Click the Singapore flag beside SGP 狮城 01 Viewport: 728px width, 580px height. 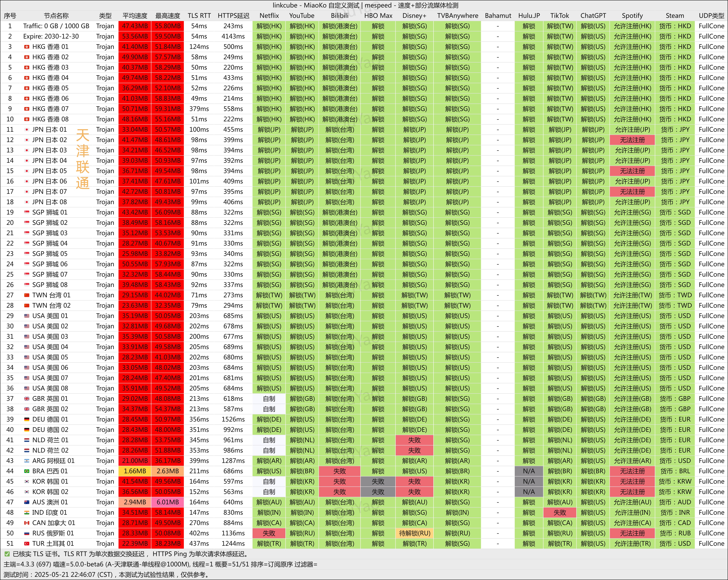coord(27,212)
